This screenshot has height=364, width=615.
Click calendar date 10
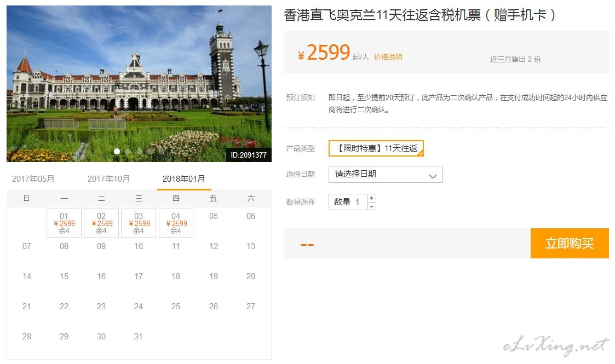[x=139, y=246]
